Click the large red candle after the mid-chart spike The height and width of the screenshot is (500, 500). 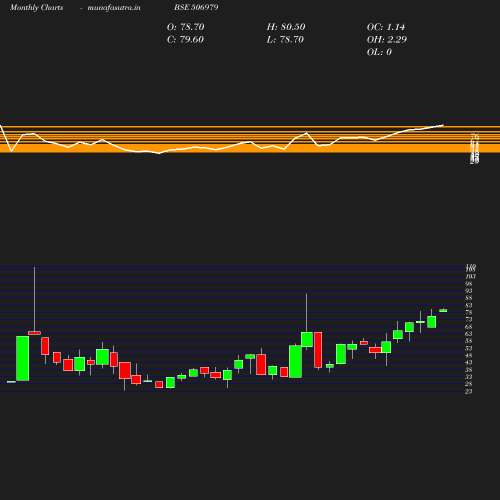tap(318, 350)
